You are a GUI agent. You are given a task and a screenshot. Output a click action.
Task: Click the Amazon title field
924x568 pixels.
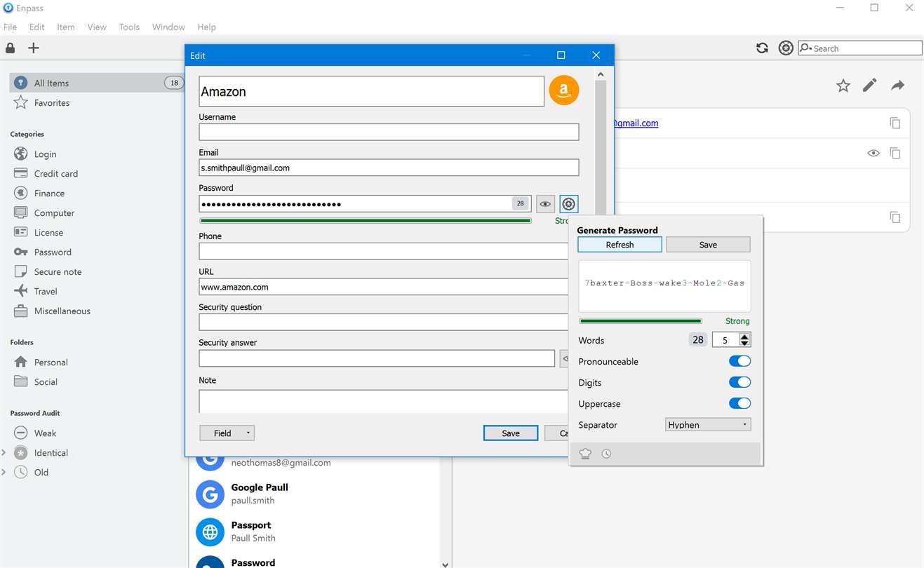pyautogui.click(x=371, y=91)
